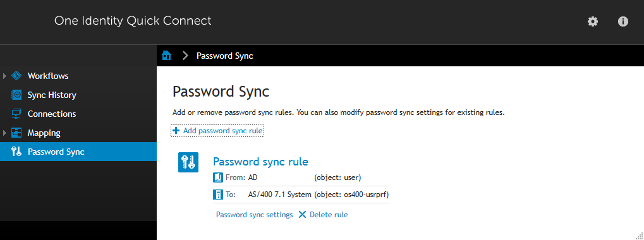644x240 pixels.
Task: Click the Sync History sidebar icon
Action: pos(16,95)
